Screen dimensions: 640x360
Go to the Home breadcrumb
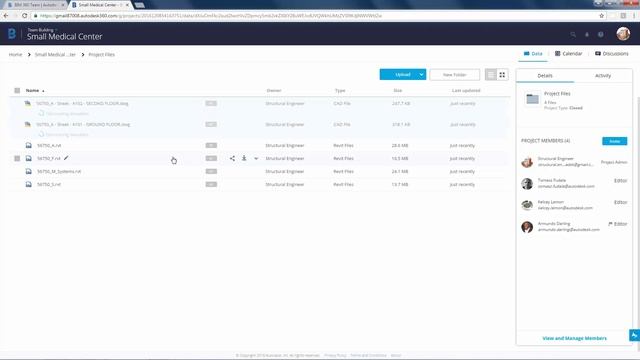(x=16, y=54)
